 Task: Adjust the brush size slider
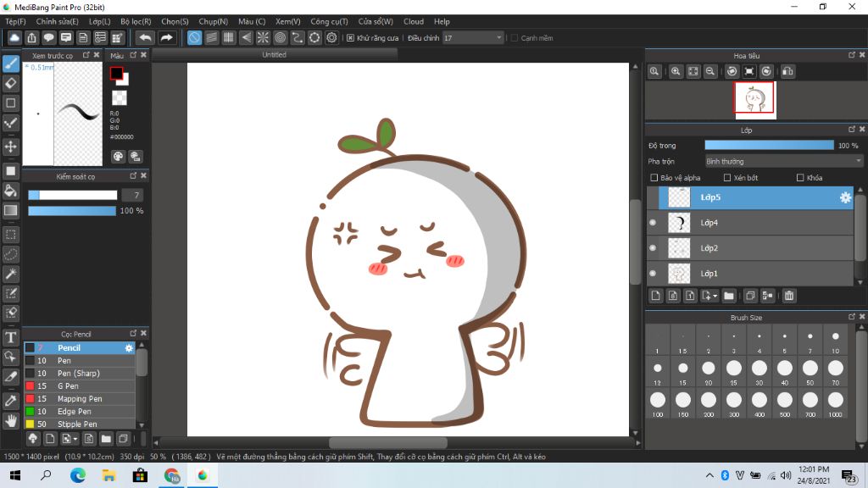click(73, 195)
